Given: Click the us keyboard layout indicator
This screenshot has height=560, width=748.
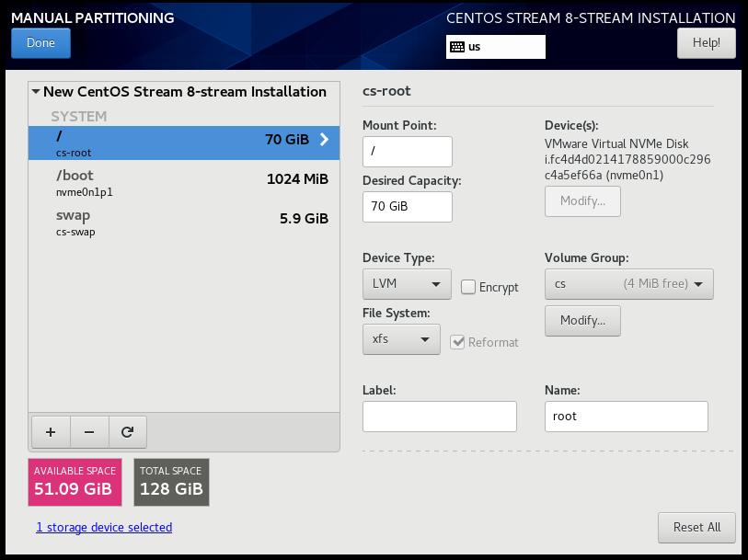Looking at the screenshot, I should coord(496,47).
